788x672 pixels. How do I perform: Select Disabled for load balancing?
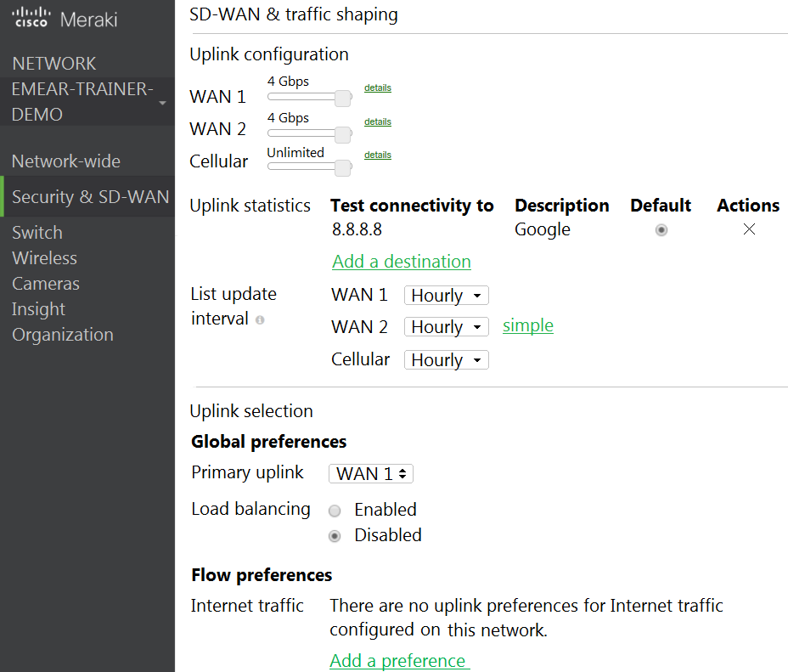pos(335,536)
